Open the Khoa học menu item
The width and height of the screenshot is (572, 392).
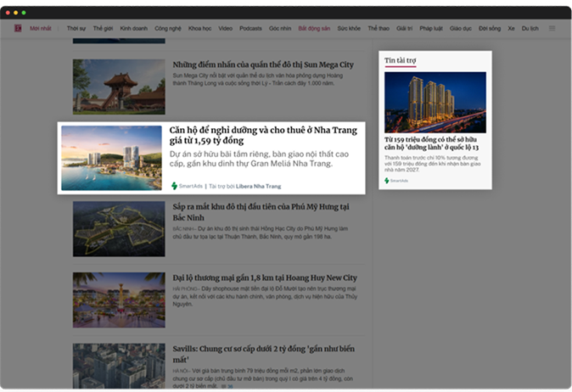(x=200, y=29)
